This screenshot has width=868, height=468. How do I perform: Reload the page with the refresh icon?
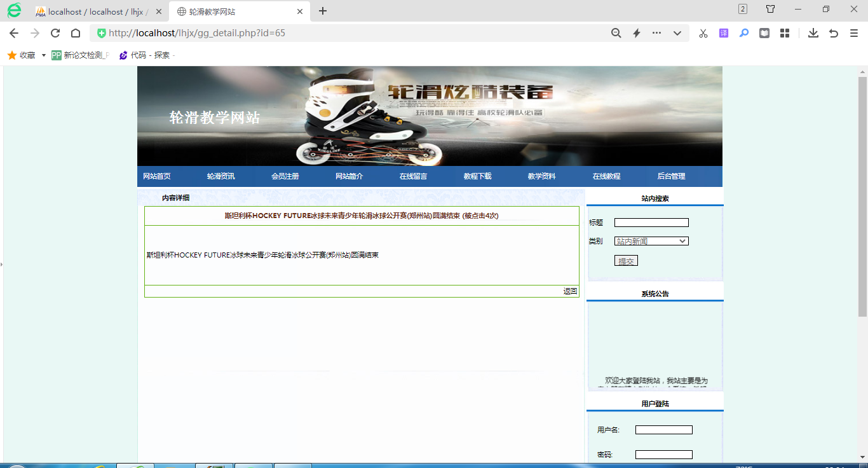click(x=55, y=33)
